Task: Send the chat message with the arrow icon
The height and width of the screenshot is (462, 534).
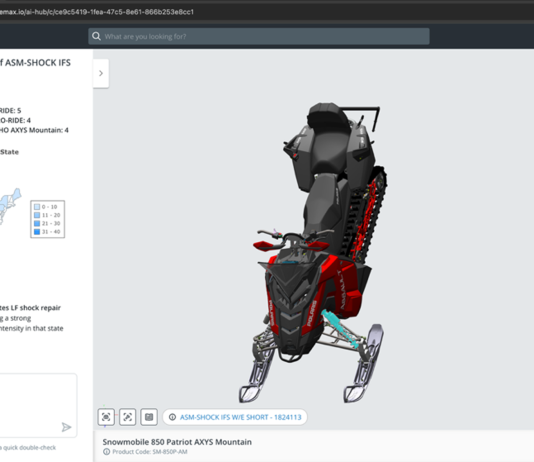Action: tap(66, 427)
